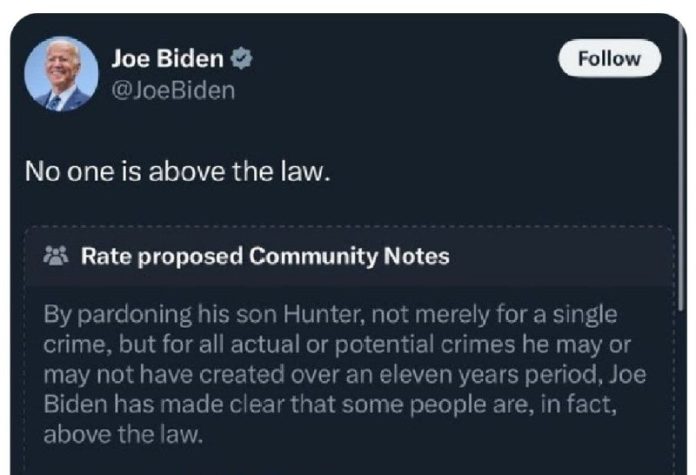Open the profile avatar photo
Screen dimensions: 696x475
[x=60, y=73]
